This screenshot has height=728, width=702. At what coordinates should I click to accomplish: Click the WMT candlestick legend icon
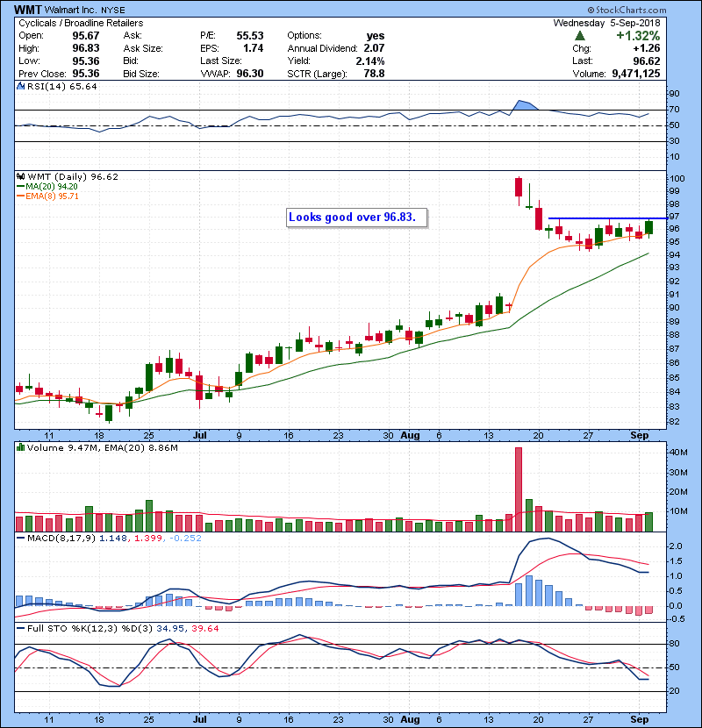coord(20,176)
